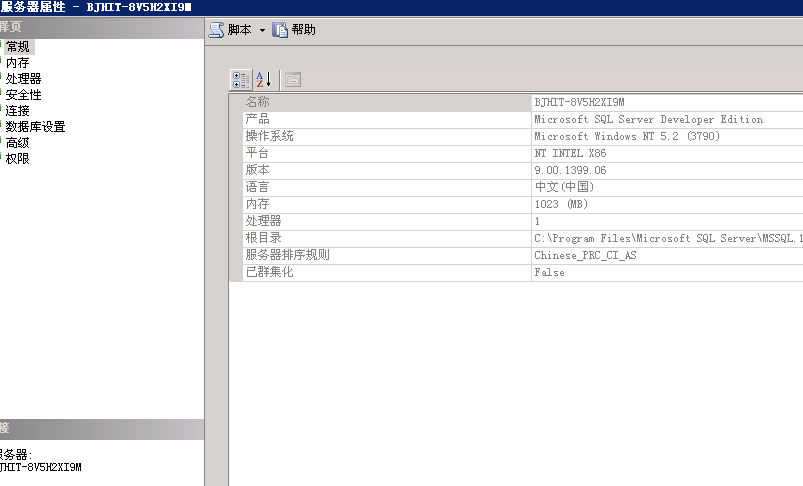Click the C:\Program Files root directory value

668,238
